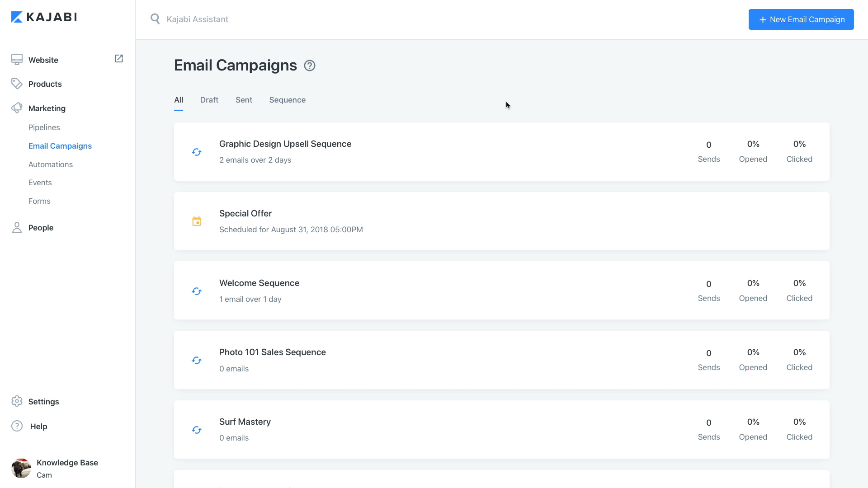Go to Pipelines in sidebar

[44, 127]
